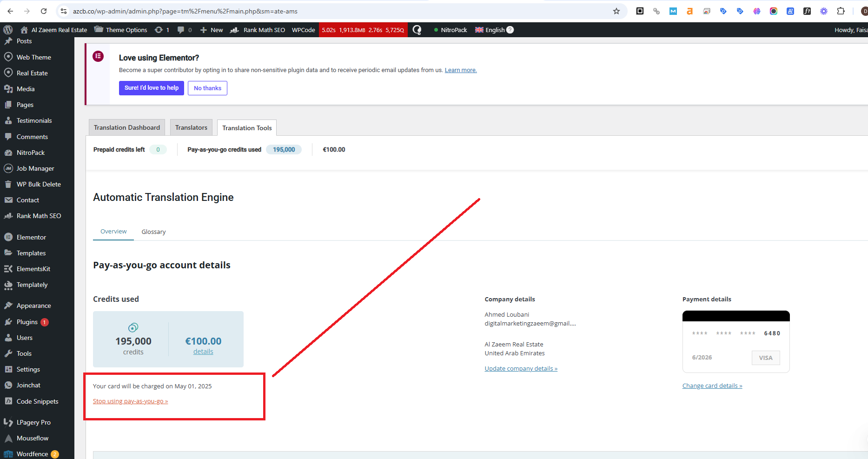Click Update company details link
This screenshot has width=868, height=459.
coord(521,368)
